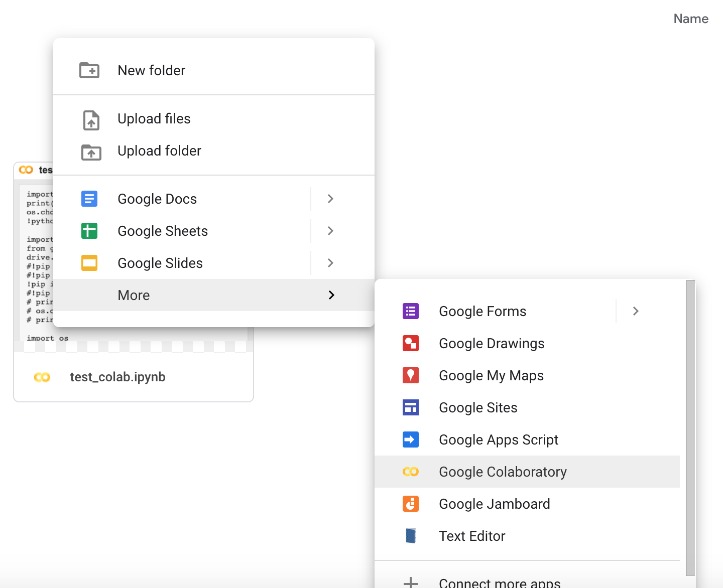This screenshot has width=723, height=588.
Task: Click the Upload files icon
Action: tap(91, 120)
